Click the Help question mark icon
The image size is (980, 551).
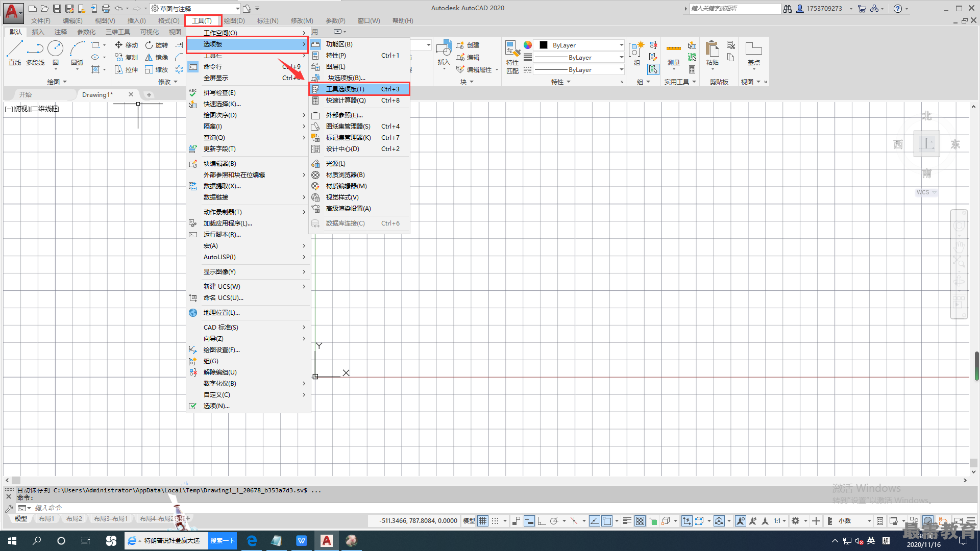pos(898,8)
